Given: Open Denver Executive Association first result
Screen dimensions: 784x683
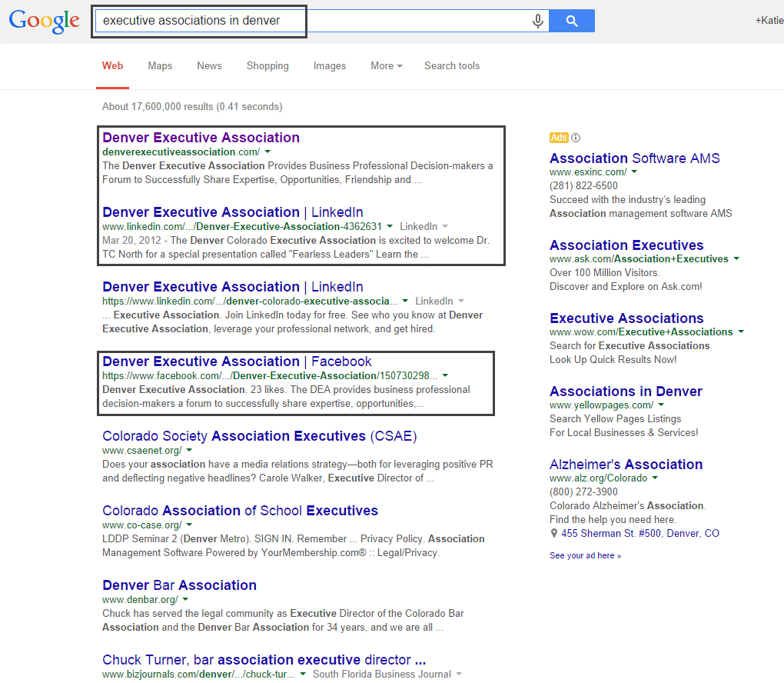Looking at the screenshot, I should (201, 138).
